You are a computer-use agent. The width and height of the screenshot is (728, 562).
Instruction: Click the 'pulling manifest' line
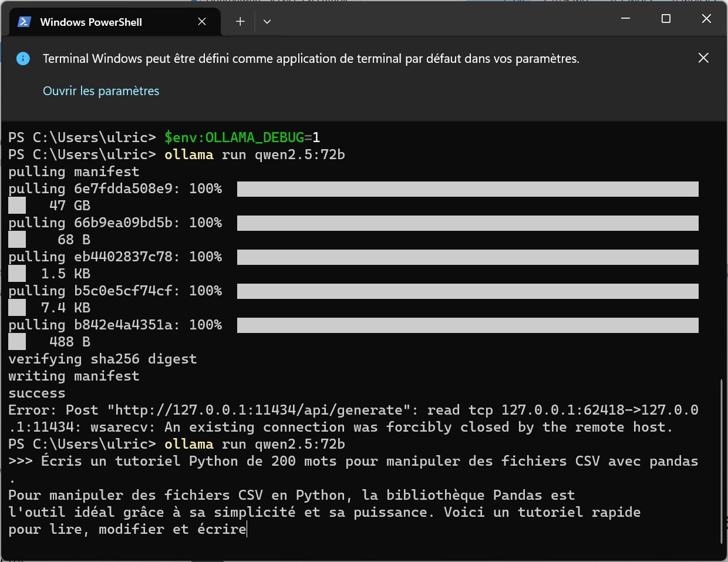click(74, 171)
